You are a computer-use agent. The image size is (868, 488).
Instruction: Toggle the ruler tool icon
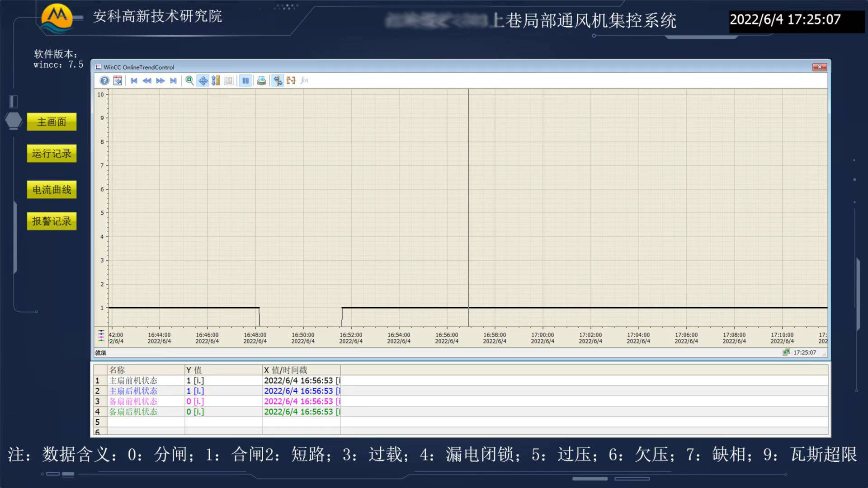278,80
